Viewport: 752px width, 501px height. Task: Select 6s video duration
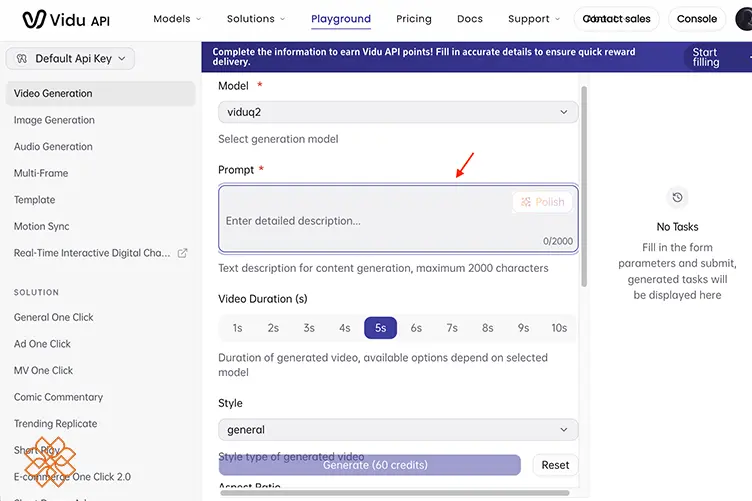point(416,328)
